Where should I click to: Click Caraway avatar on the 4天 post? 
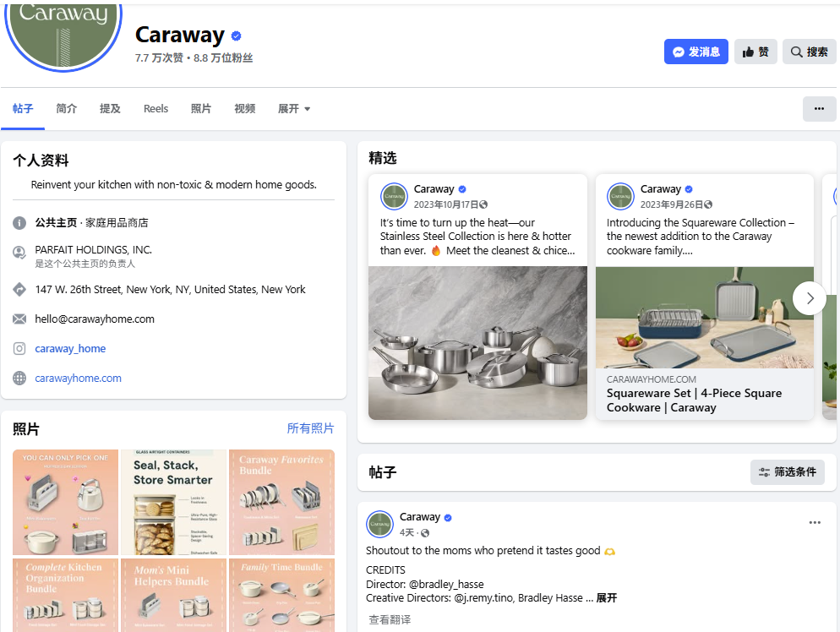pos(379,525)
